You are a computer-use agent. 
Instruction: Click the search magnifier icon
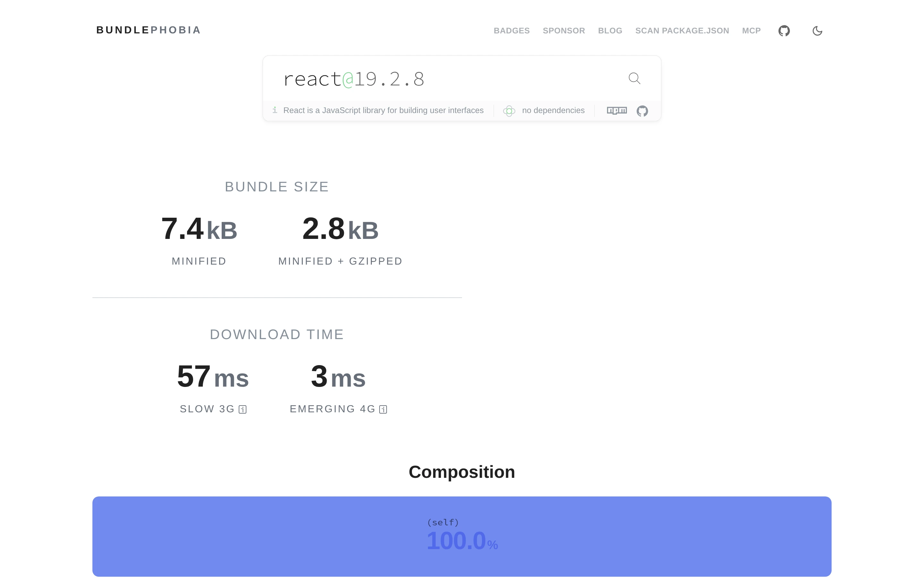[634, 78]
